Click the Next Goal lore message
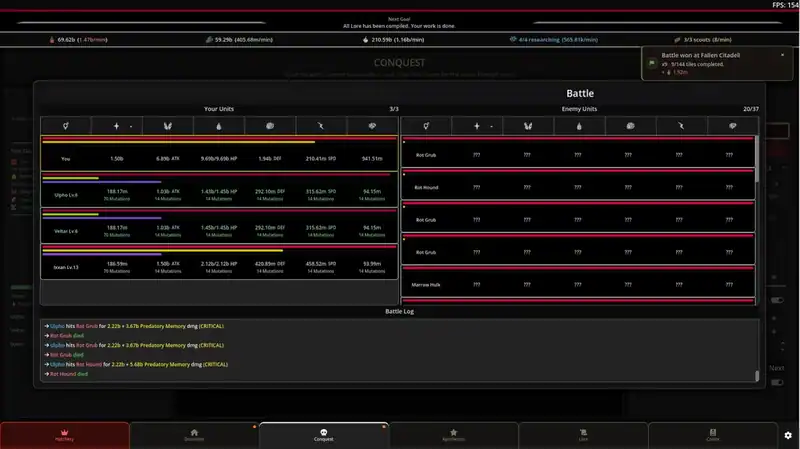Viewport: 800px width, 449px height. click(x=399, y=26)
